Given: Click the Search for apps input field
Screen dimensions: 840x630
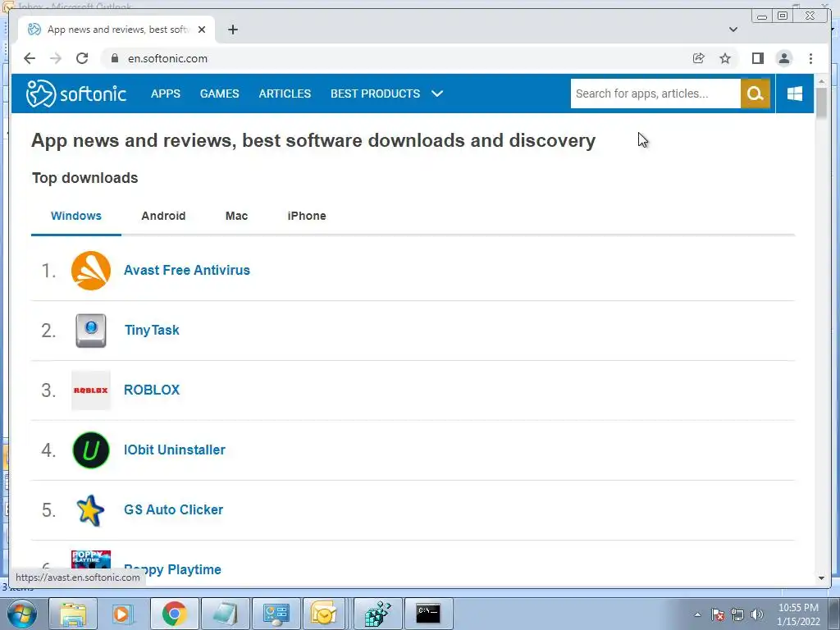Looking at the screenshot, I should [655, 94].
